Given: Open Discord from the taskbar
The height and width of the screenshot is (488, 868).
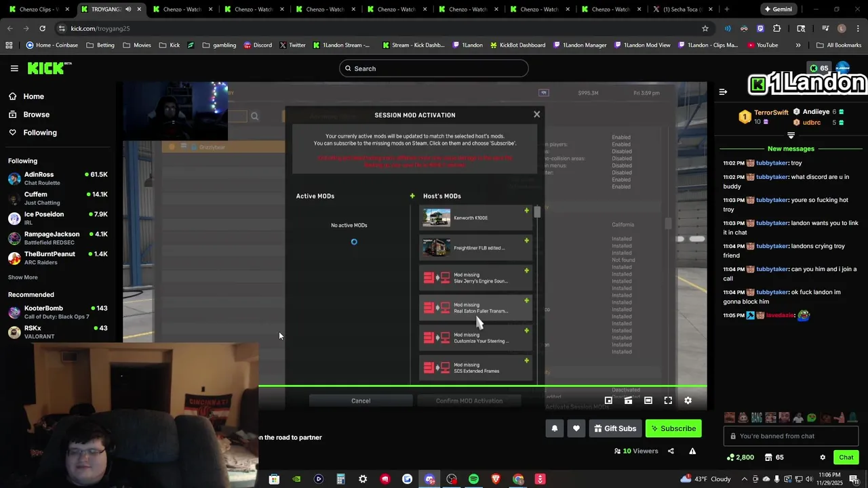Looking at the screenshot, I should pos(429,479).
